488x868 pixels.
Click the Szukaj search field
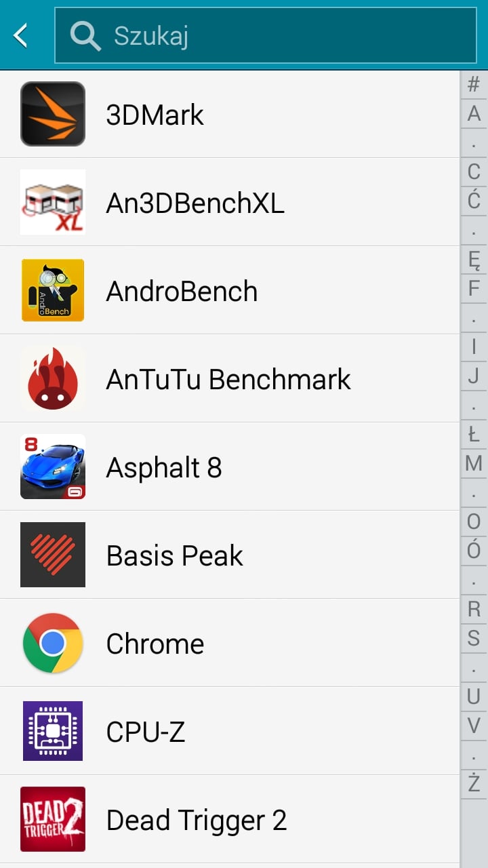coord(266,35)
